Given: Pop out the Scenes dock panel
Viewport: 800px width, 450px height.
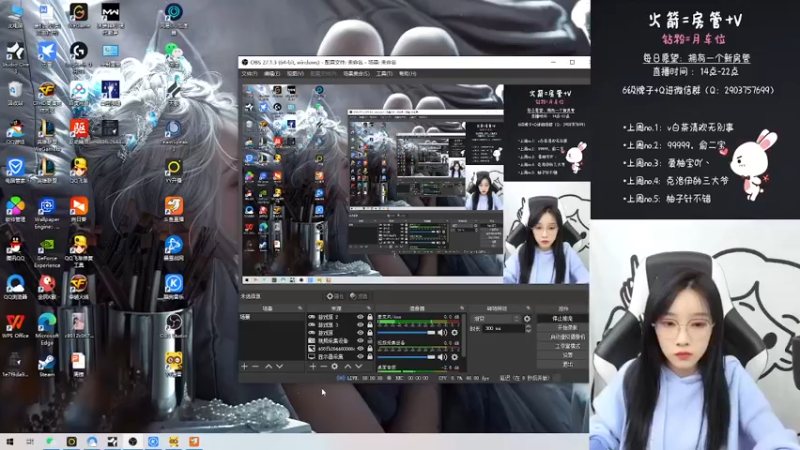Looking at the screenshot, I should coord(300,308).
